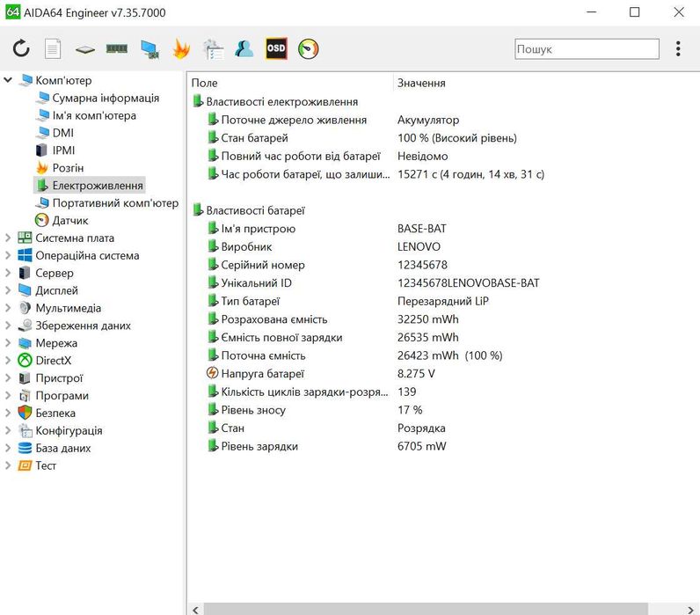Viewport: 700px width, 615px height.
Task: Select the Поточне джерело живлення row
Action: 294,120
